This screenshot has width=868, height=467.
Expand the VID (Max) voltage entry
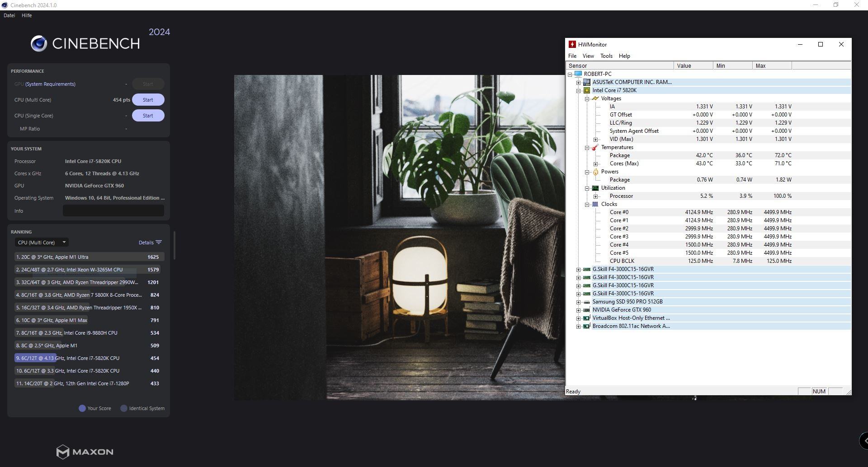point(595,139)
